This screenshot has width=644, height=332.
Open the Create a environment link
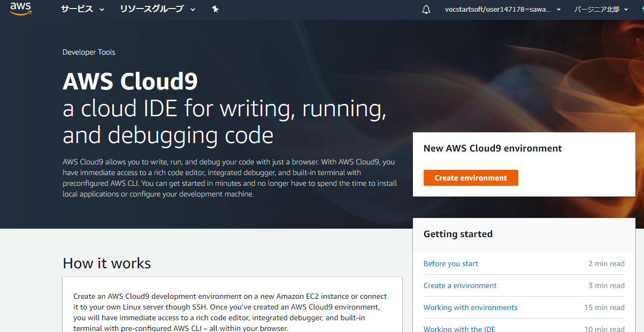click(x=460, y=285)
